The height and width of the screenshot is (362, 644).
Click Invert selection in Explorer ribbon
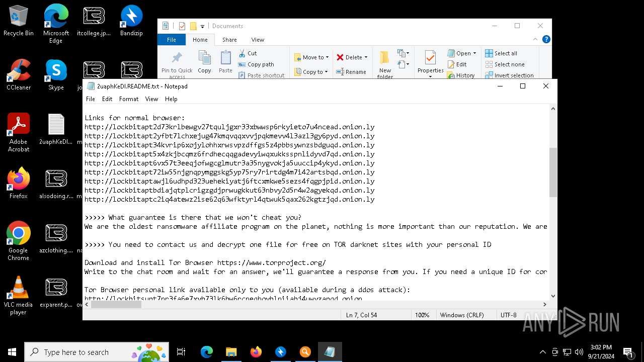click(509, 75)
